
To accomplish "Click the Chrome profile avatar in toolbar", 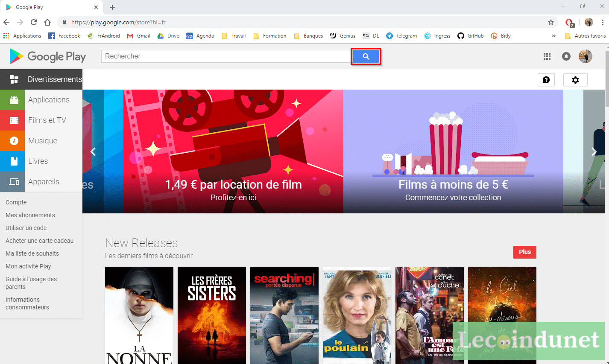I will point(589,22).
